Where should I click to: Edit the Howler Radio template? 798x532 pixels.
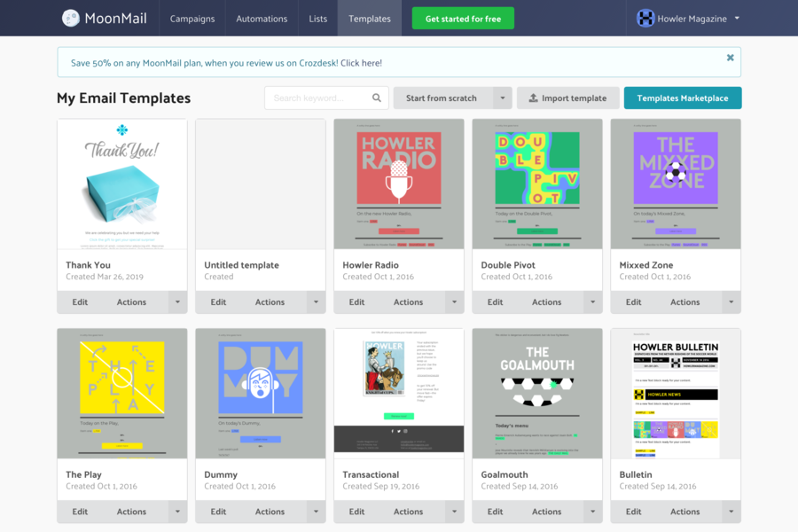356,302
